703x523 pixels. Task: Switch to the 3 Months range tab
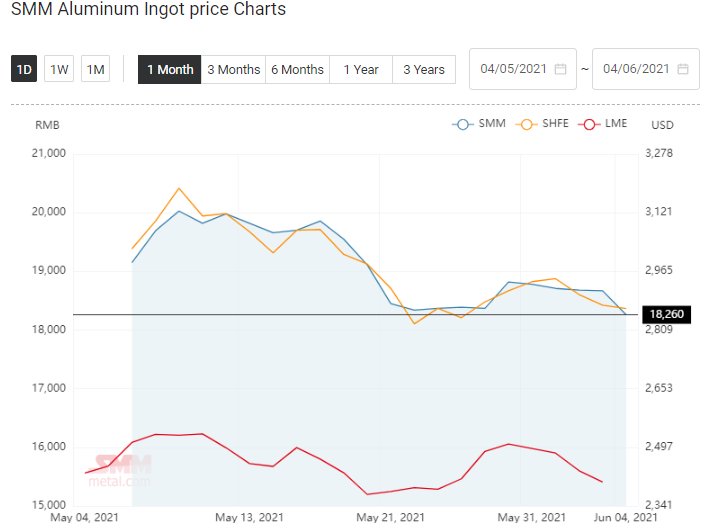(x=233, y=69)
